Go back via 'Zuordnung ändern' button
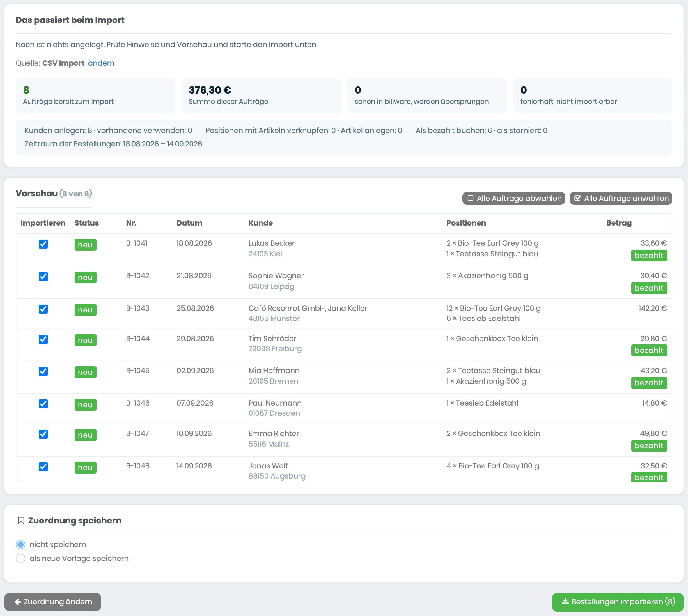688x616 pixels. coord(53,602)
